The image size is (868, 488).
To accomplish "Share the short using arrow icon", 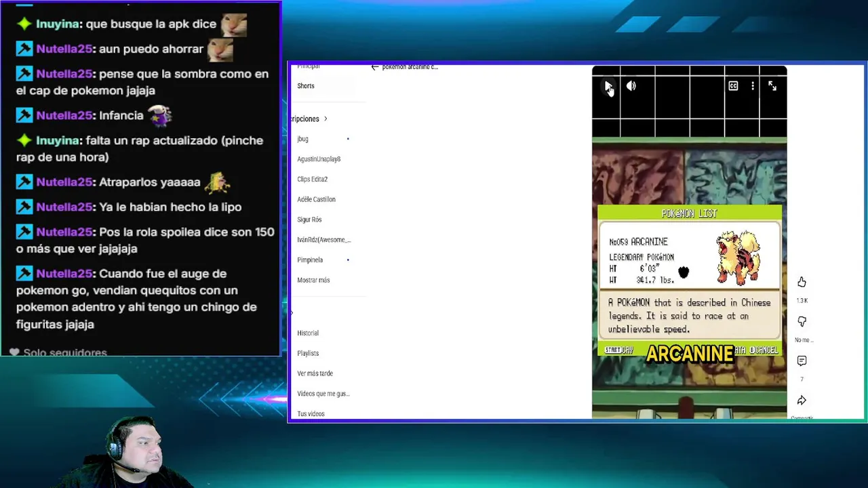I will (802, 401).
